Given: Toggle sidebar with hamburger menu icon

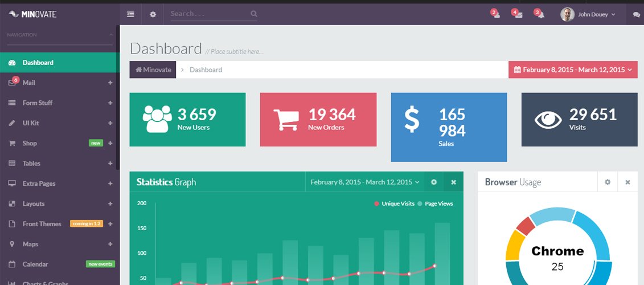Looking at the screenshot, I should [x=130, y=14].
